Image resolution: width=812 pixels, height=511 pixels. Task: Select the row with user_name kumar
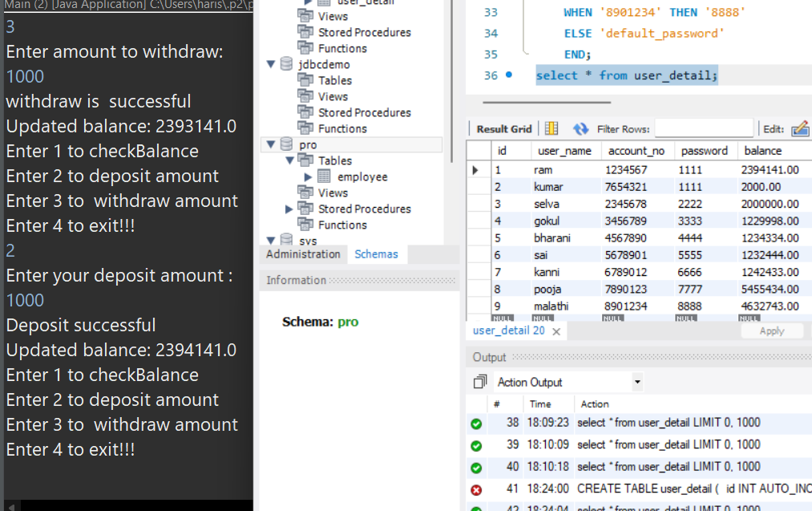pyautogui.click(x=548, y=187)
